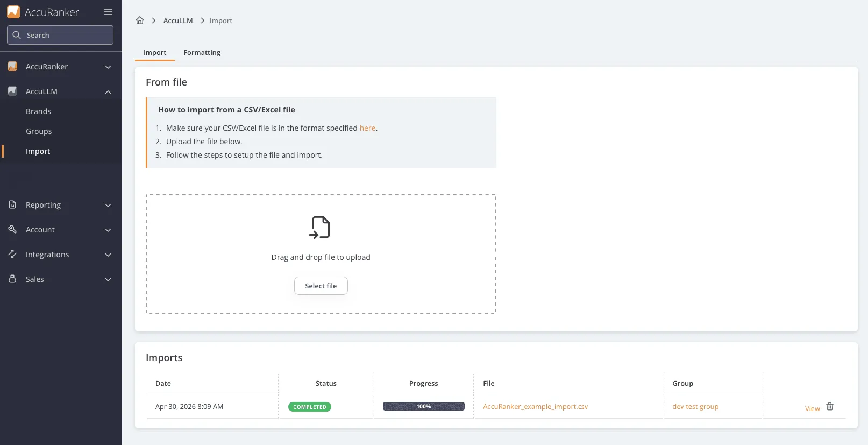
Task: Expand the Integrations sidebar section
Action: point(108,255)
